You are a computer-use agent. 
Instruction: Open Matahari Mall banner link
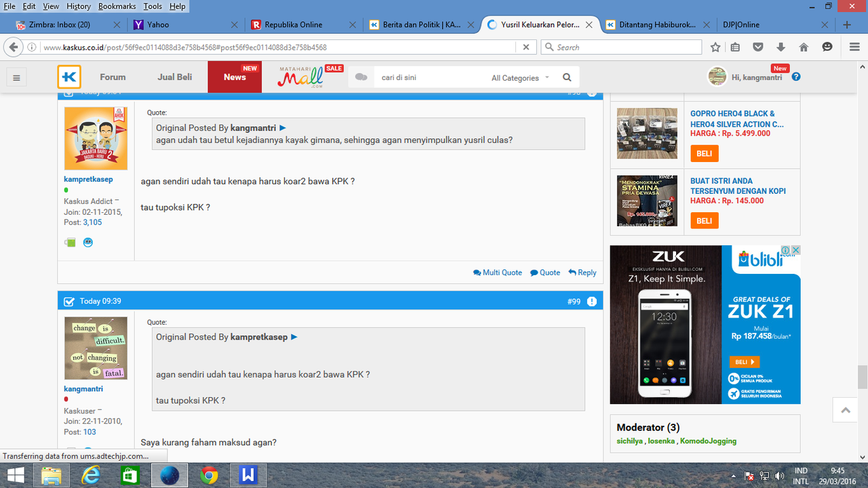coord(311,77)
